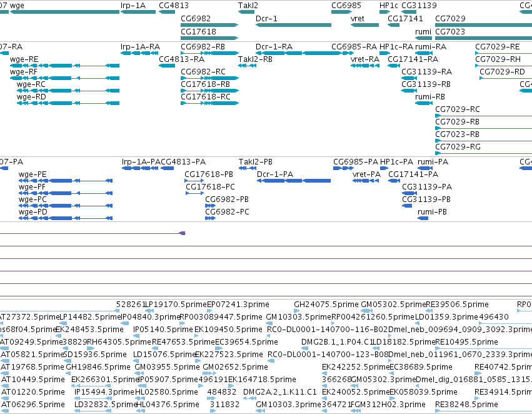
Task: Click the CG17618-RC transcript
Action: (209, 103)
